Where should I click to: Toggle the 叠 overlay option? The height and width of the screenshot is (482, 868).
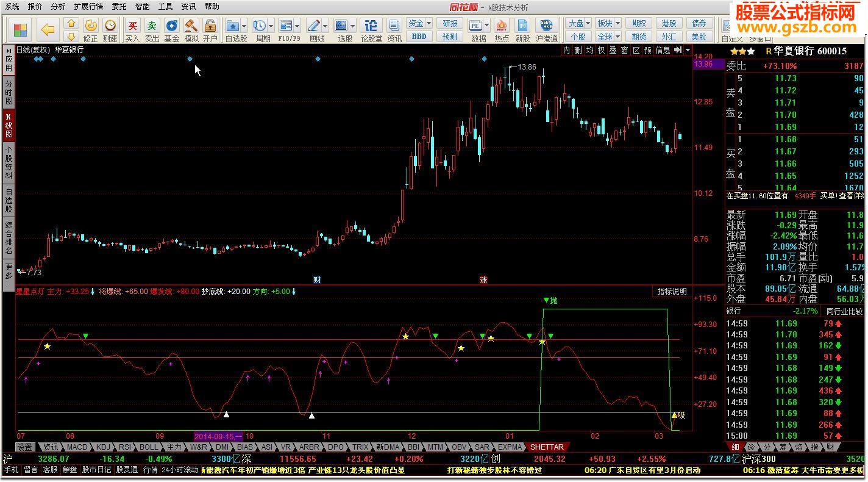(x=613, y=50)
